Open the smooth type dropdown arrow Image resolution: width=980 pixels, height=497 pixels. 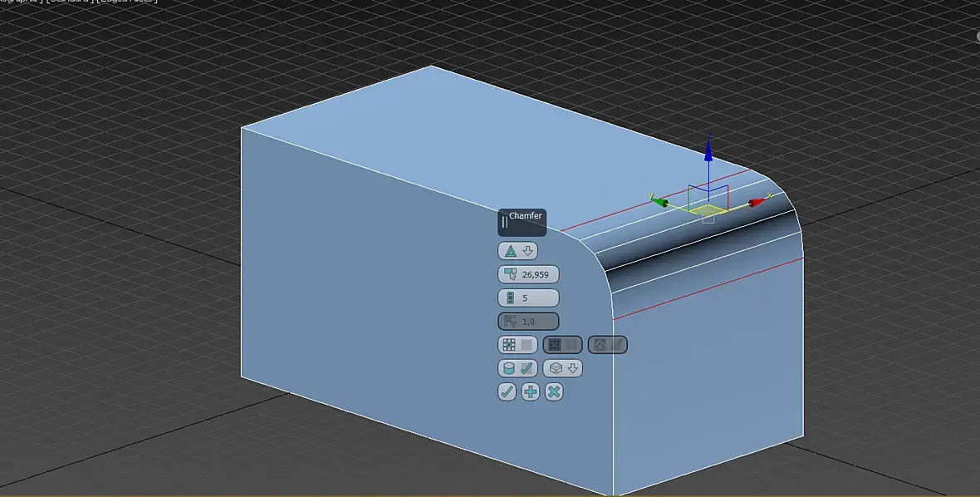pos(572,368)
